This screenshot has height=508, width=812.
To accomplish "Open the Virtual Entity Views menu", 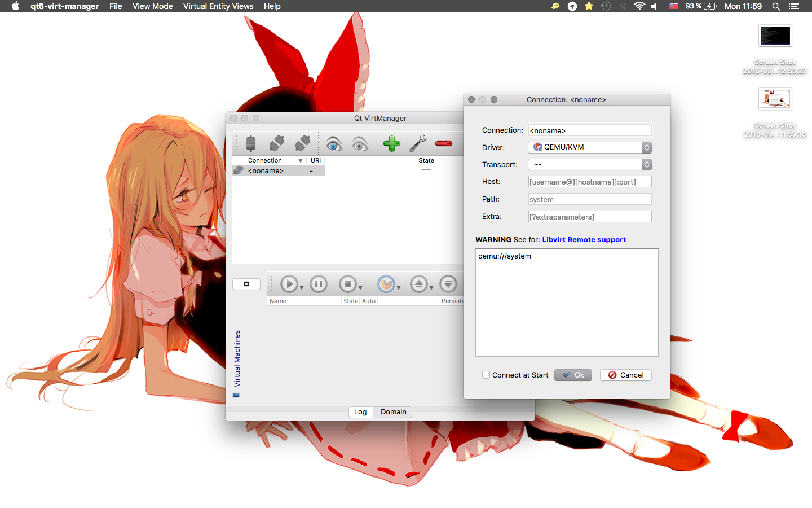I will coord(218,6).
